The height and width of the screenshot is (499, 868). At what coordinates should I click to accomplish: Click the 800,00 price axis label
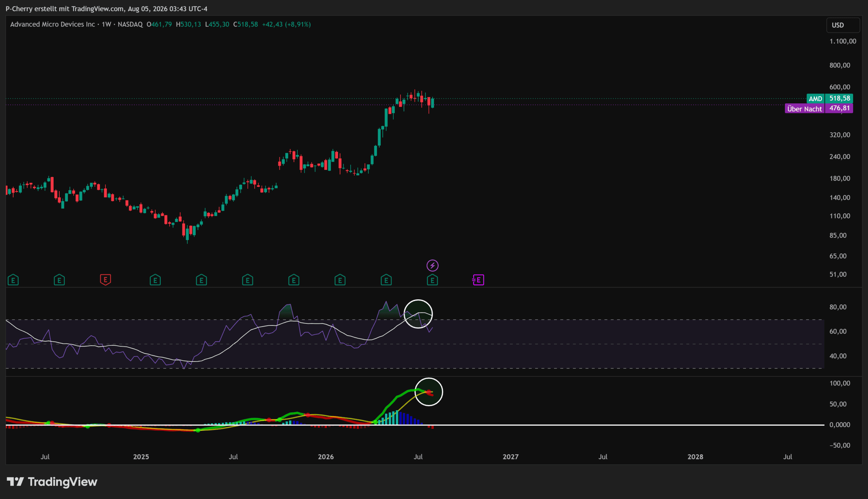tap(840, 65)
